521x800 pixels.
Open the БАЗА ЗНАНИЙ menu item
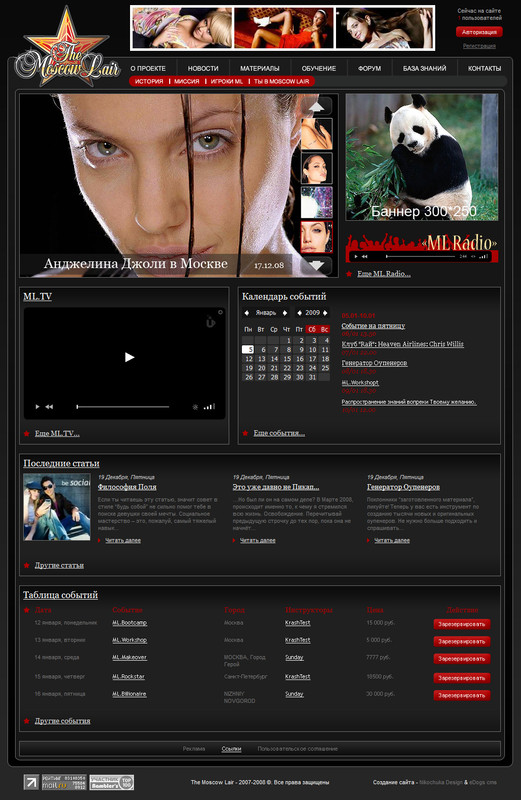pyautogui.click(x=424, y=68)
